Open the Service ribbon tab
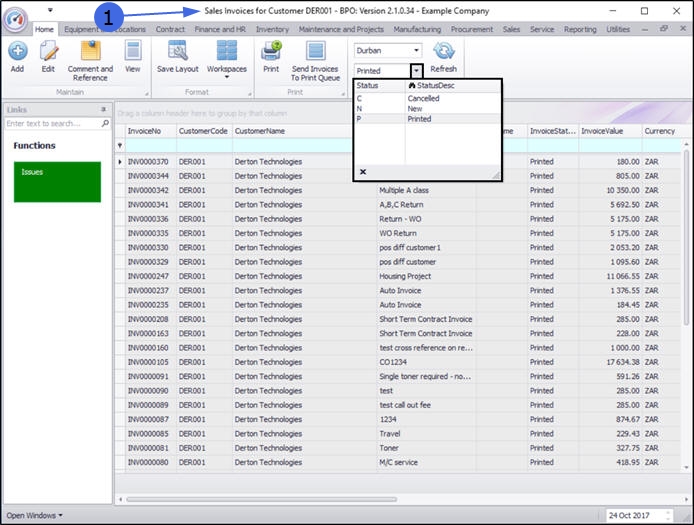This screenshot has width=694, height=525. 542,29
